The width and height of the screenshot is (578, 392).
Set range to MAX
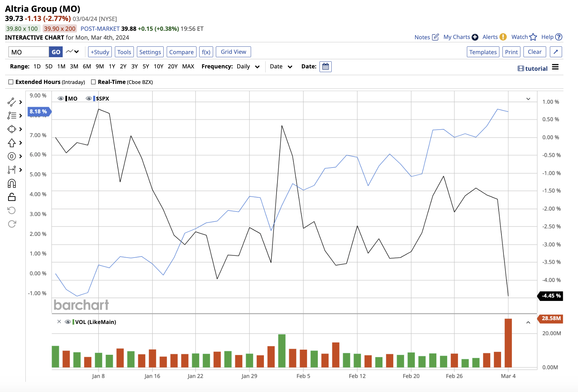coord(188,66)
